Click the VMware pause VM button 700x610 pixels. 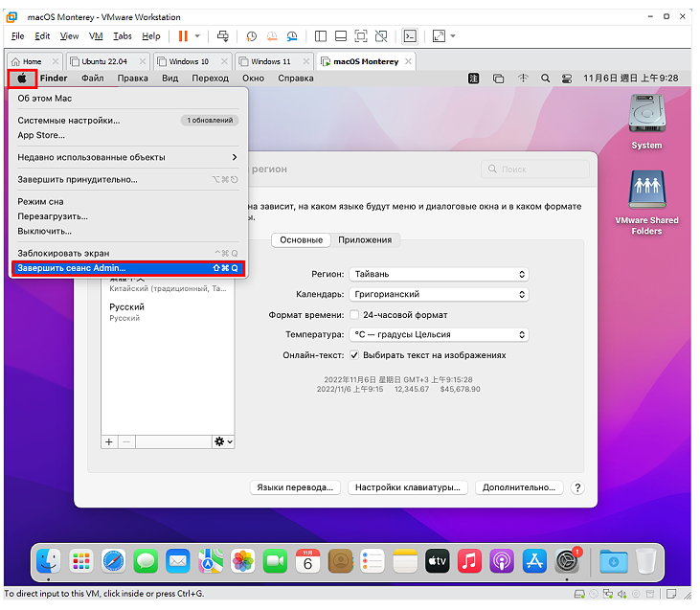[x=183, y=36]
